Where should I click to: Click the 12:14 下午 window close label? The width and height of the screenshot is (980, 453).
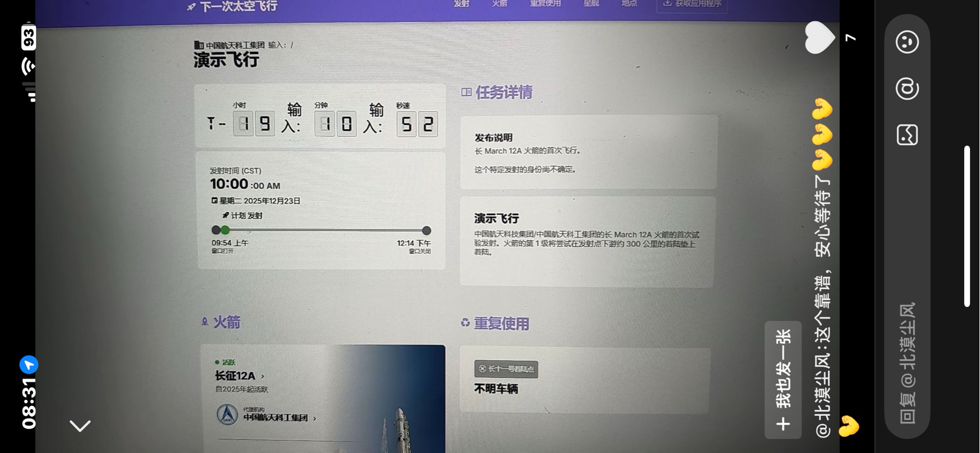coord(414,243)
